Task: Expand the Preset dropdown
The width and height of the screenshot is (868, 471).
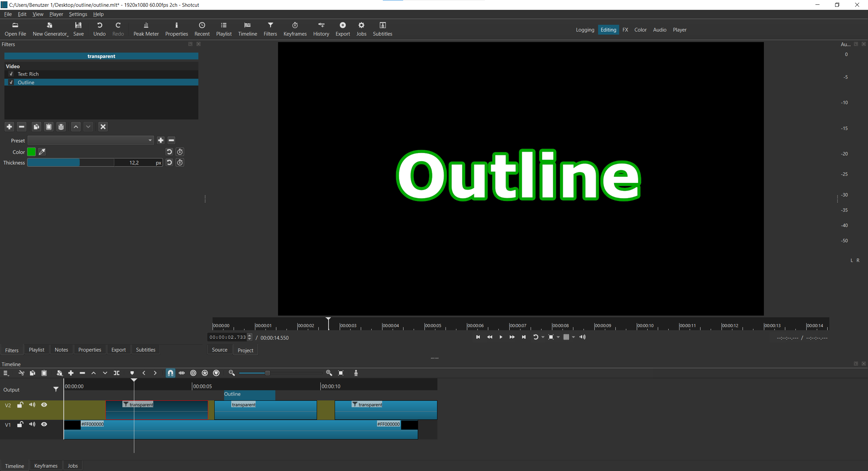Action: 150,140
